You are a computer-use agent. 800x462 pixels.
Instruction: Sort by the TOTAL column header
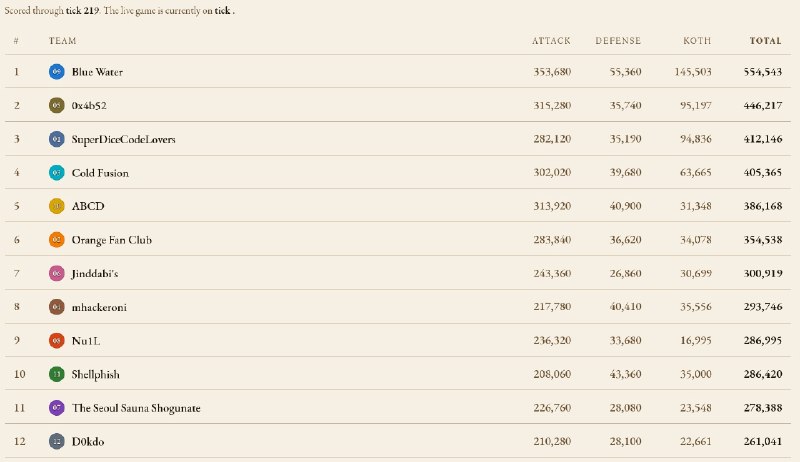click(x=765, y=41)
